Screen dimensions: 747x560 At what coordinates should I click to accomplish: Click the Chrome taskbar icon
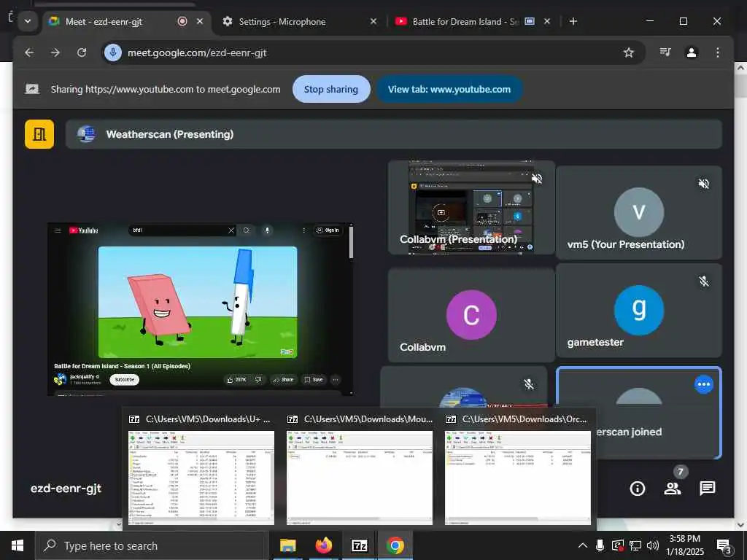click(395, 545)
